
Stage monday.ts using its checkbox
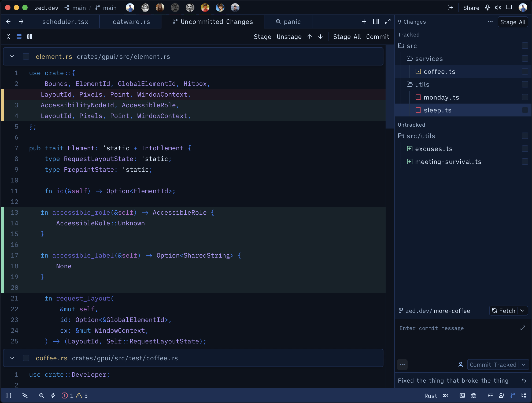coord(525,97)
